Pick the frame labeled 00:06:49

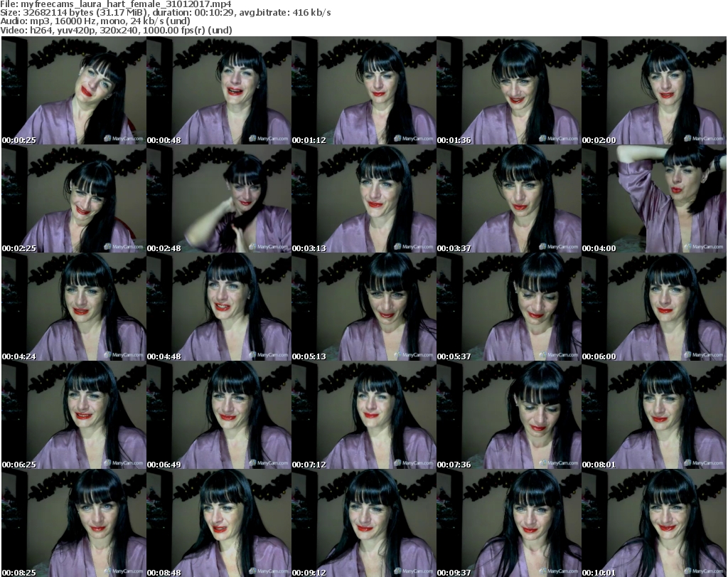219,415
